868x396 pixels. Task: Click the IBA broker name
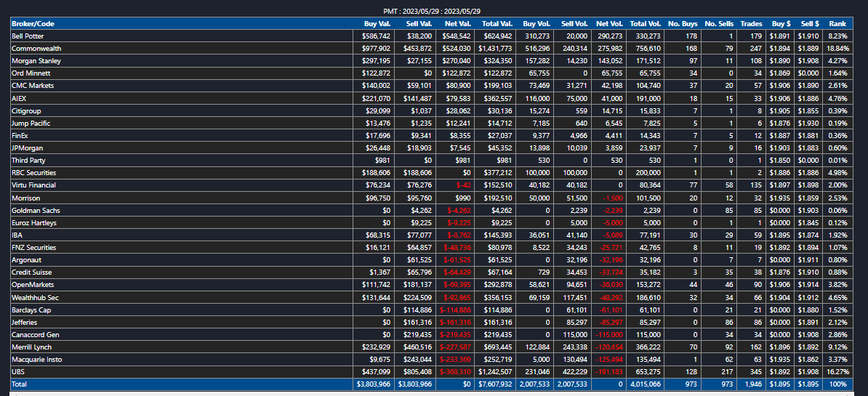click(x=17, y=235)
